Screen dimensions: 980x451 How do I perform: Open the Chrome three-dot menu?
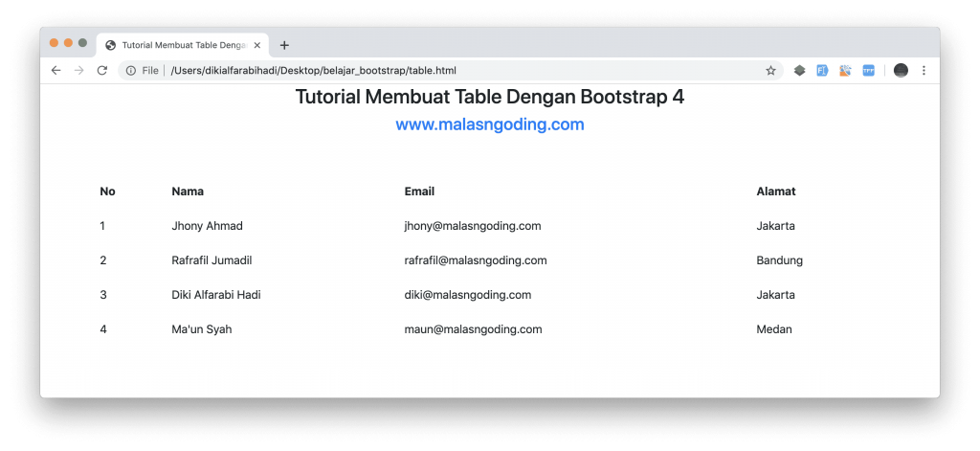pyautogui.click(x=924, y=71)
